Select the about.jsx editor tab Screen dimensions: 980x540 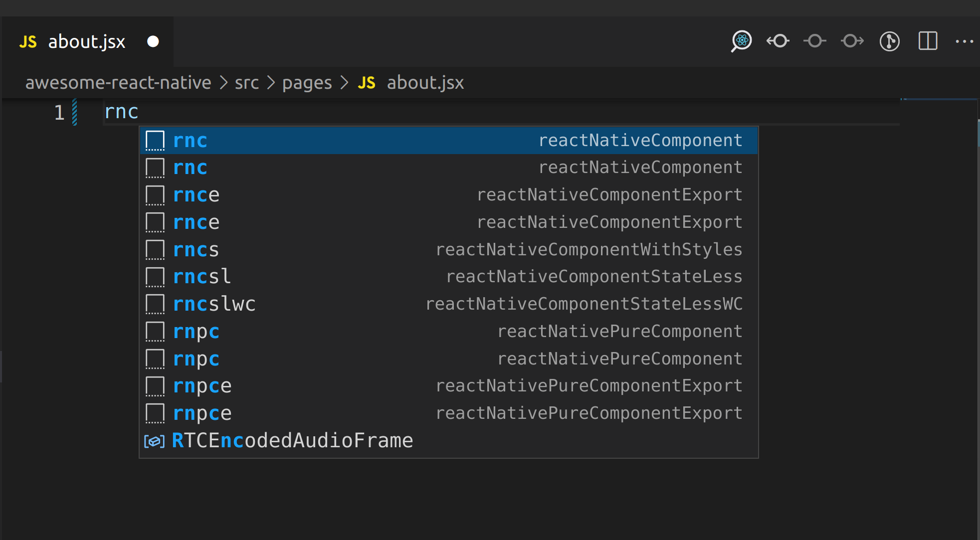click(x=88, y=42)
